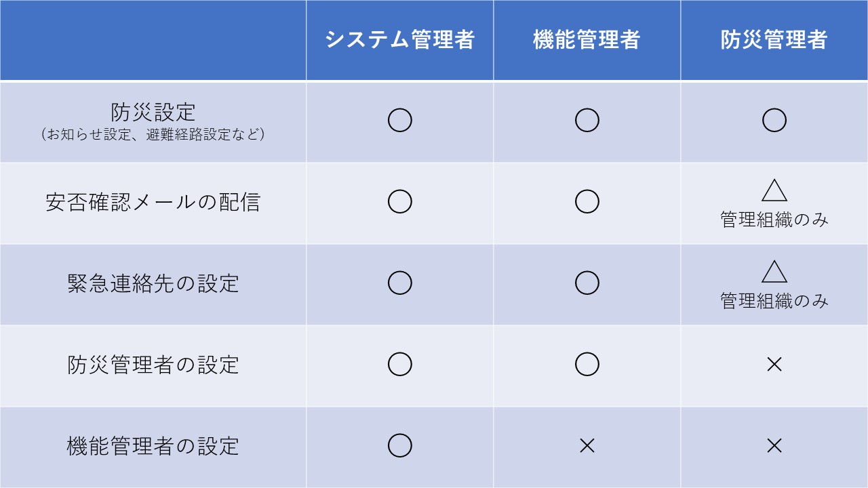Click the 機能管理者の設定 cross under 機能管理者
The width and height of the screenshot is (868, 488).
point(587,446)
